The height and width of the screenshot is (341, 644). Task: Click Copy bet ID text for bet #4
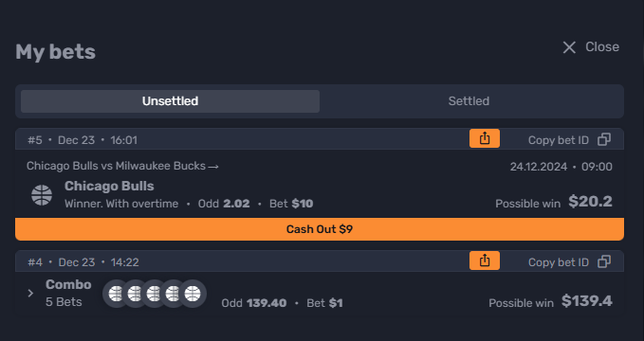tap(558, 262)
